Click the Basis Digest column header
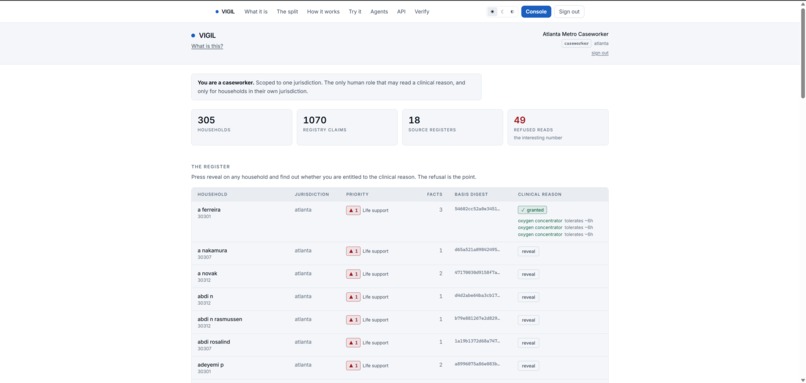Screen dimensions: 806x383 (x=471, y=194)
